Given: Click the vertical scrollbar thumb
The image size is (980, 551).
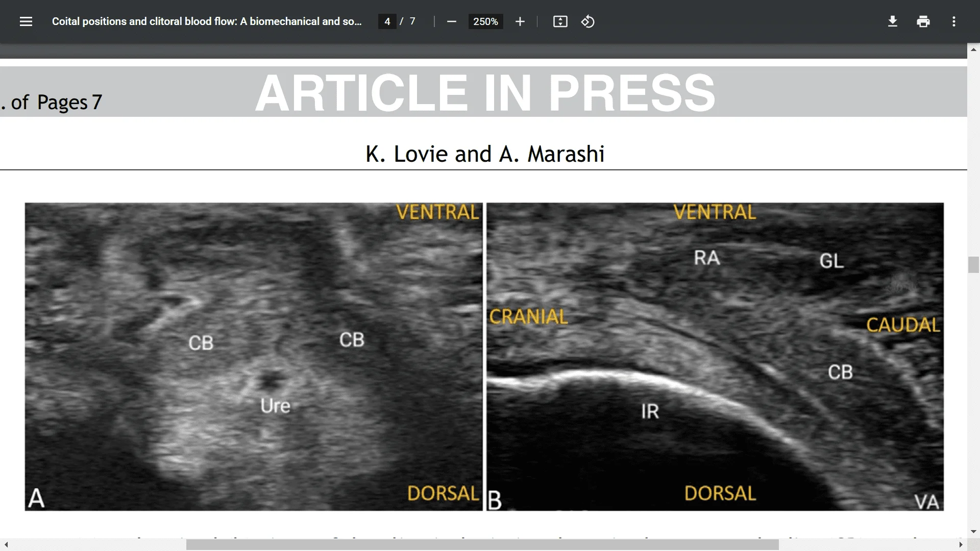Looking at the screenshot, I should coord(973,265).
